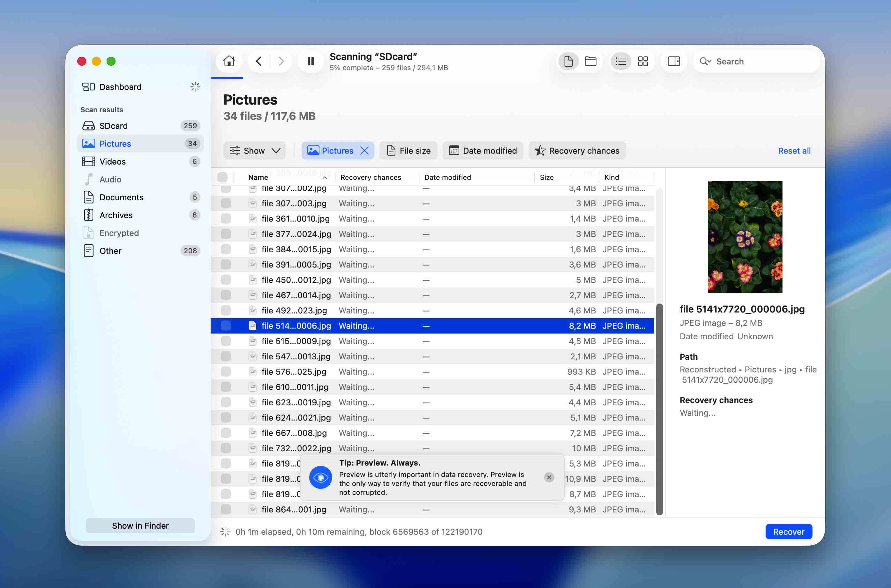This screenshot has height=588, width=891.
Task: Pause the SDcard scan
Action: 311,61
